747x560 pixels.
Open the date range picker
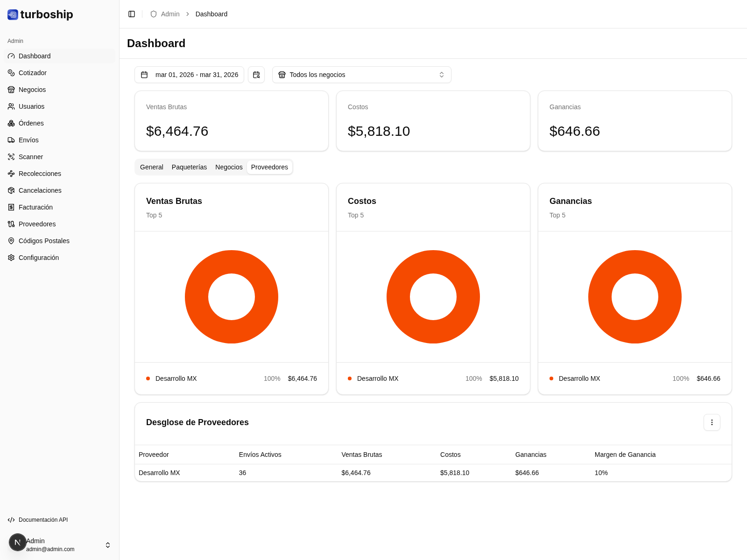click(189, 75)
